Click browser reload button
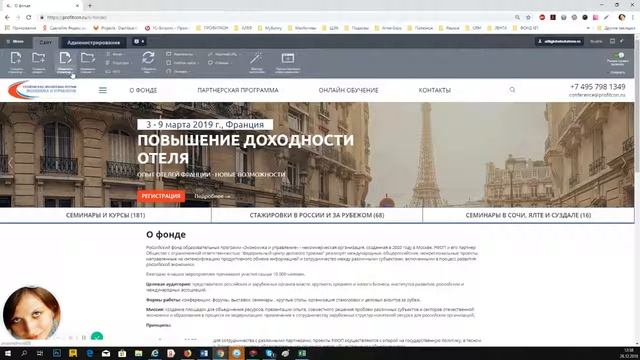 click(29, 17)
